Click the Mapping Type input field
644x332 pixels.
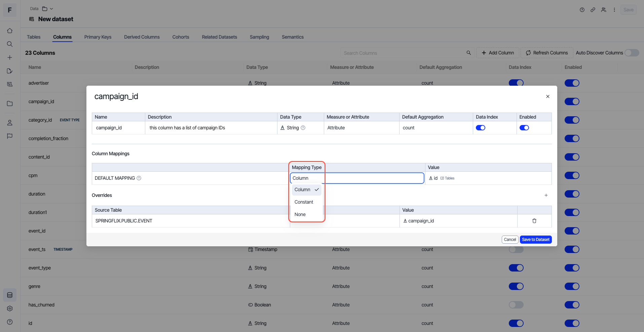click(356, 178)
